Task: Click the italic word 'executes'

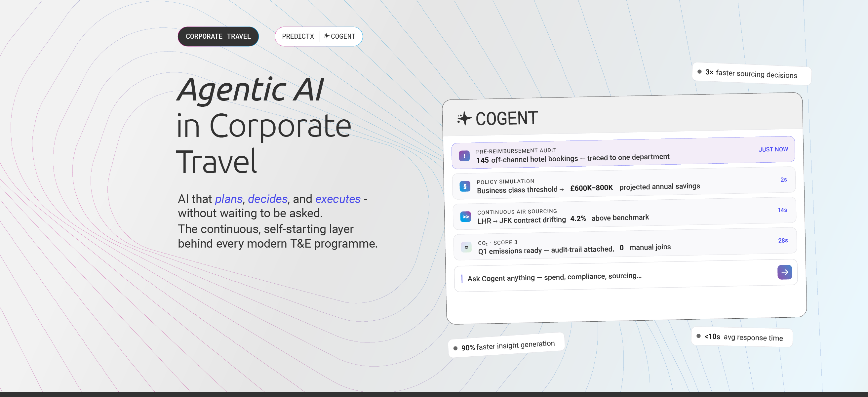Action: tap(337, 199)
